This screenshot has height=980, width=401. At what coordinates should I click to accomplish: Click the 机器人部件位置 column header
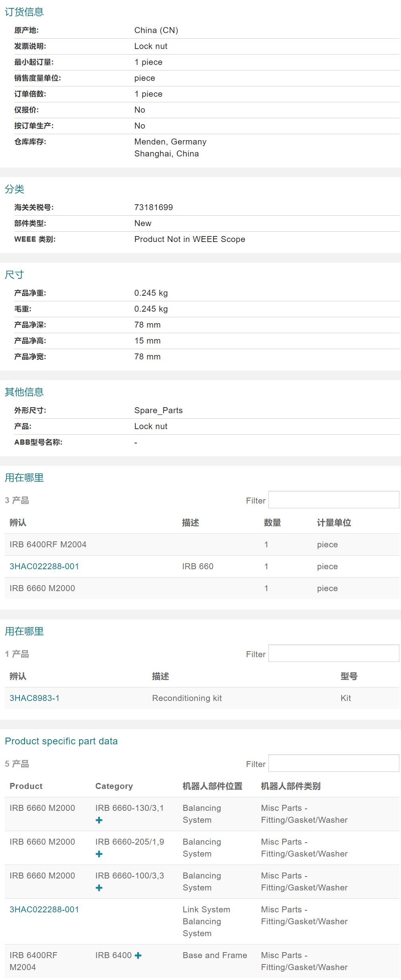(212, 786)
